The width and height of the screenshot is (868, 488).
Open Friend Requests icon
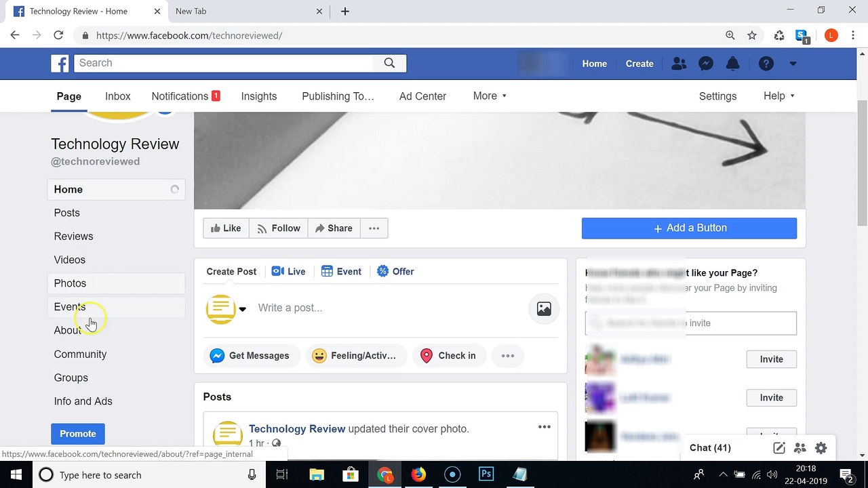[x=678, y=64]
